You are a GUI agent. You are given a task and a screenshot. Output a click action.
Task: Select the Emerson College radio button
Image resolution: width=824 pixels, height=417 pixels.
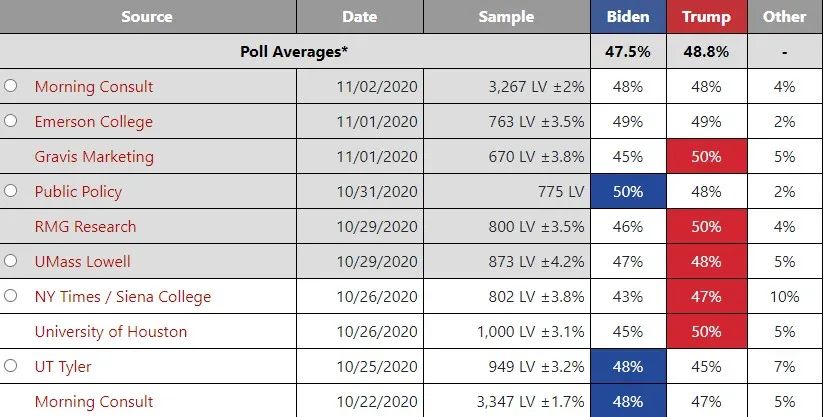(11, 121)
